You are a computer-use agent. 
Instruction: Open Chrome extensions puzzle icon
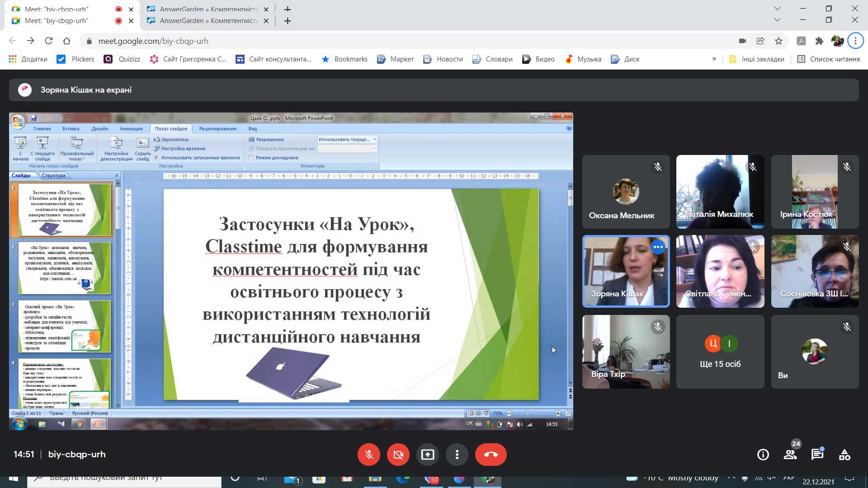coord(819,41)
